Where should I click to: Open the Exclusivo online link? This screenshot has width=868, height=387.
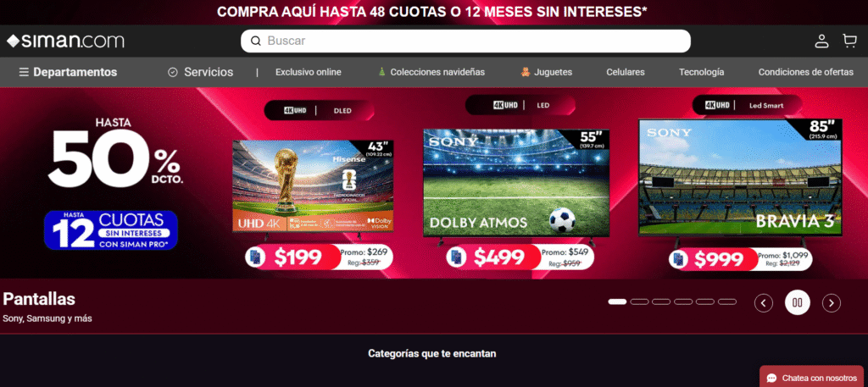tap(309, 73)
